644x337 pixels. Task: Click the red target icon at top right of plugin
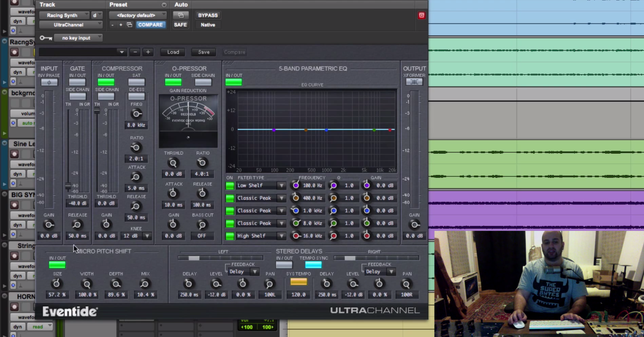[x=421, y=15]
